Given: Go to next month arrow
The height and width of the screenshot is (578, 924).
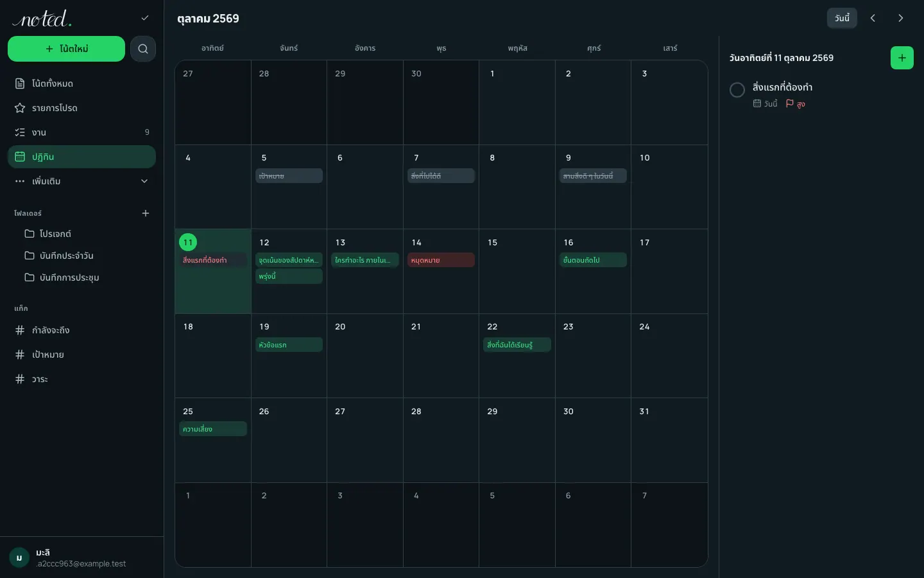Looking at the screenshot, I should 900,18.
